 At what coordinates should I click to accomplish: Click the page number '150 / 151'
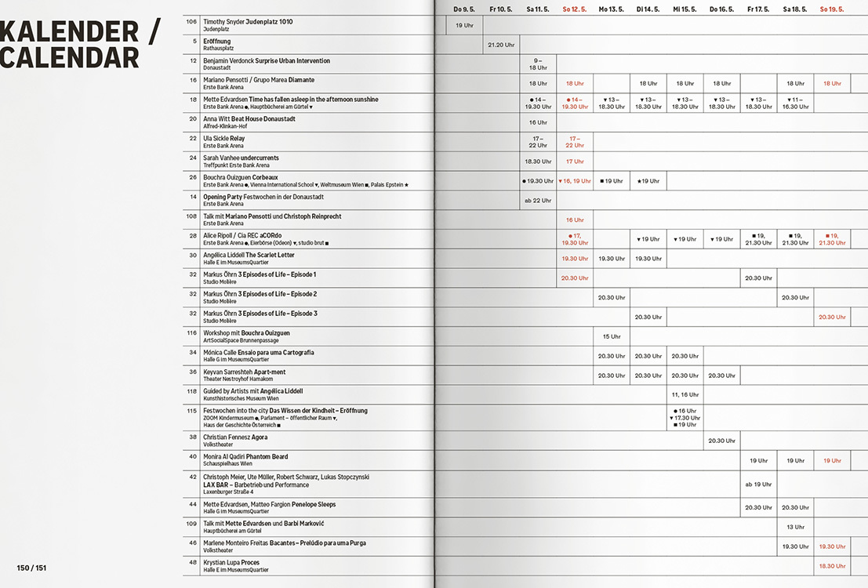point(31,568)
